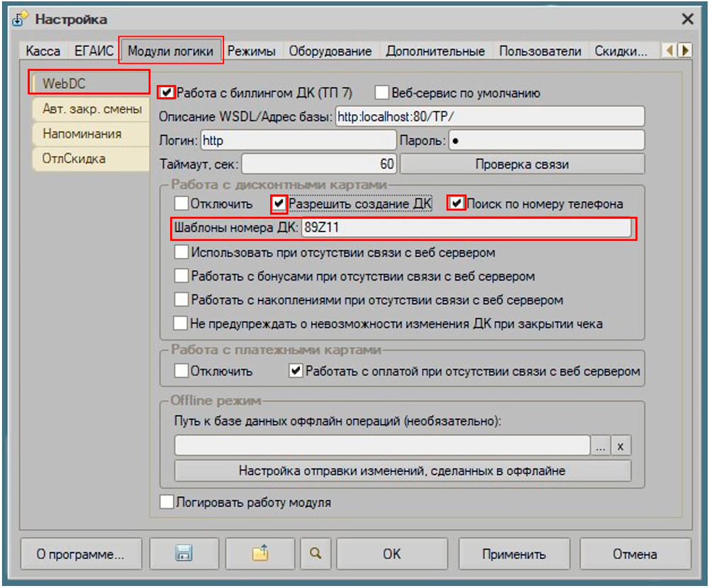Open the ОтлСкидка side tab
Viewport: 709px width, 588px height.
[x=74, y=159]
